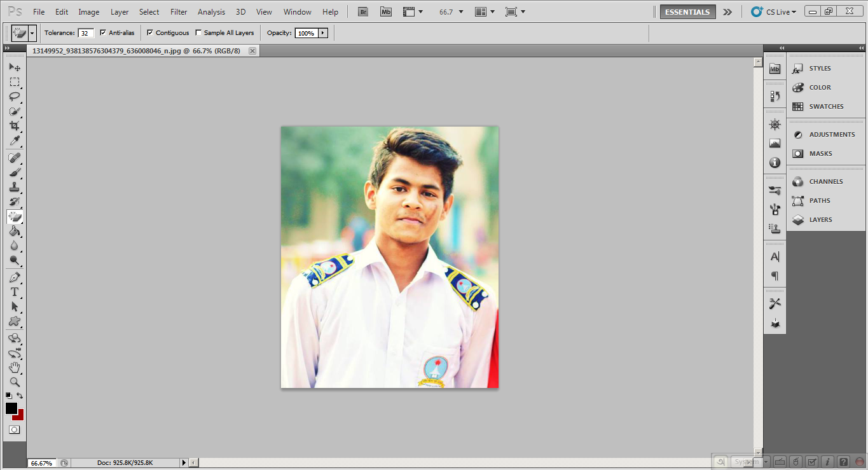
Task: Open Mini Bridge from the application bar
Action: click(x=386, y=11)
